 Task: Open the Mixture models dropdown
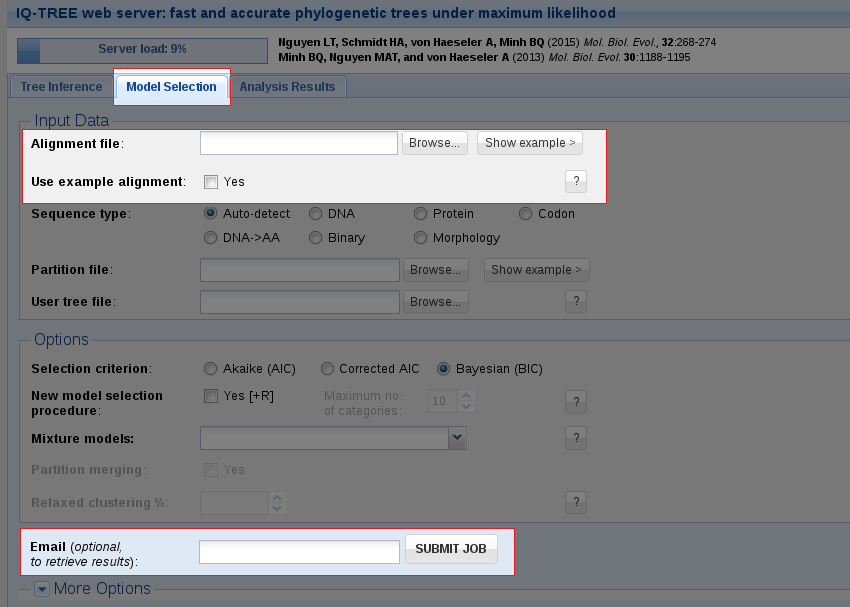457,438
